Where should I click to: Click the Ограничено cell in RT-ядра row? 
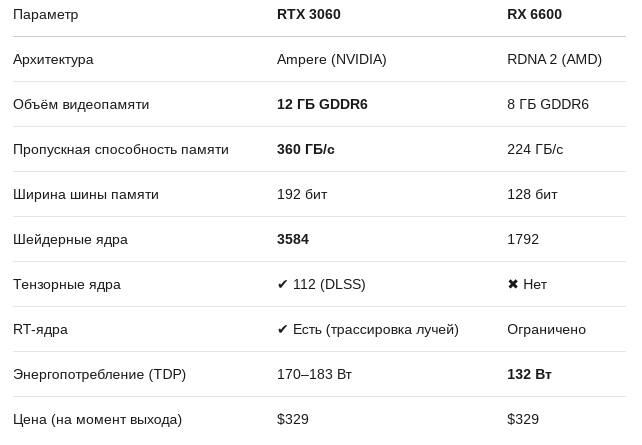point(546,330)
